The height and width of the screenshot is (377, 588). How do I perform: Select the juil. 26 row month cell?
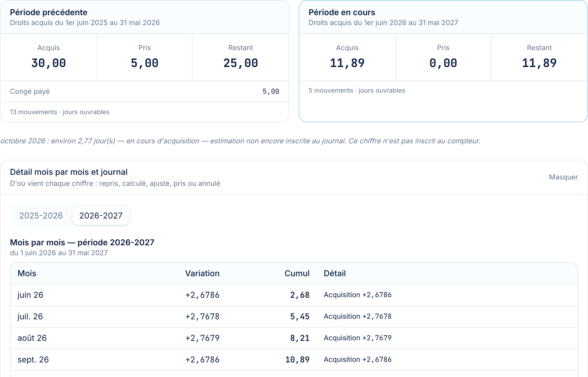30,317
